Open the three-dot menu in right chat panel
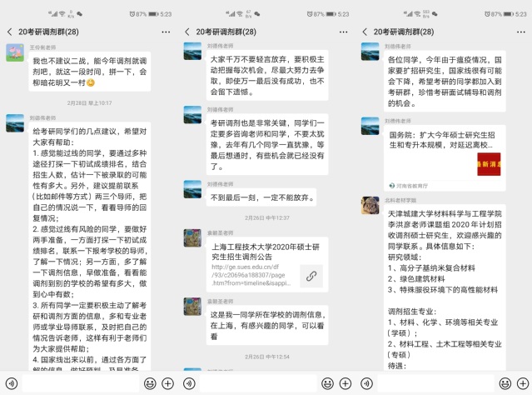 point(520,31)
